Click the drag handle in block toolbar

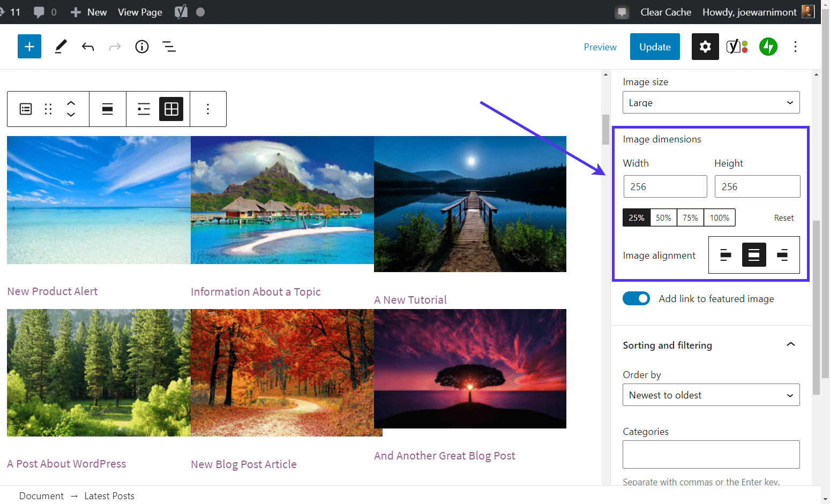coord(48,109)
